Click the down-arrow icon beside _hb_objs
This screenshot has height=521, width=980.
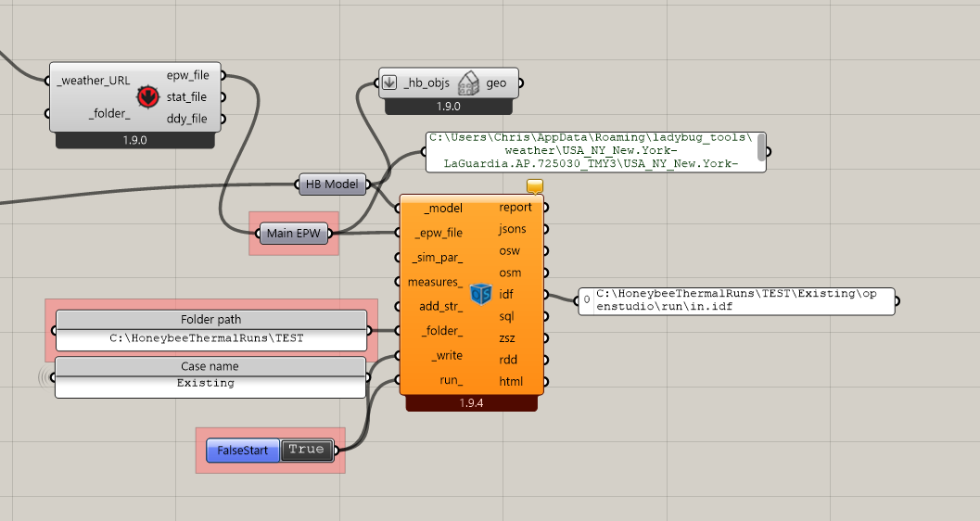pyautogui.click(x=390, y=83)
